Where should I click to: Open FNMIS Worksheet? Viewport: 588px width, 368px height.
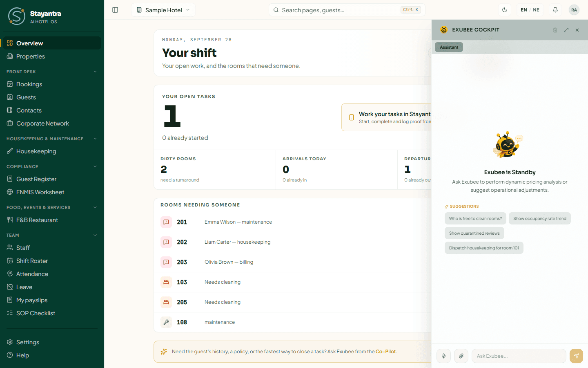pos(52,192)
